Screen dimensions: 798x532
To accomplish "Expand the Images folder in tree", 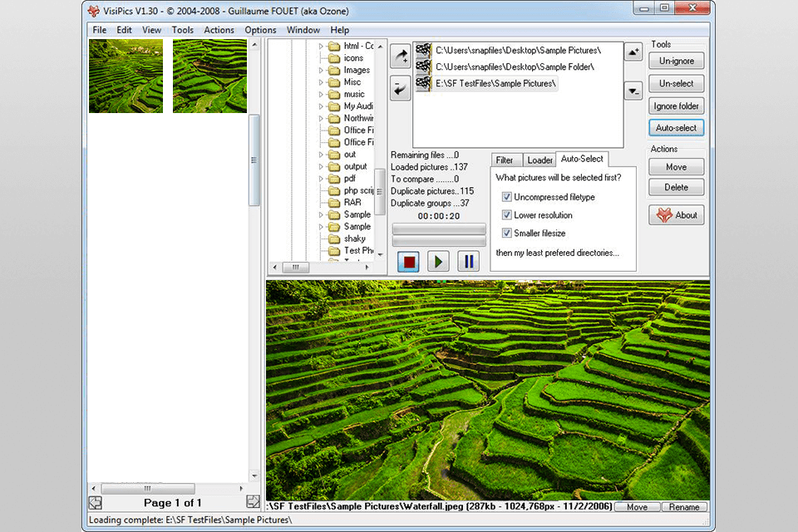I will tap(322, 71).
